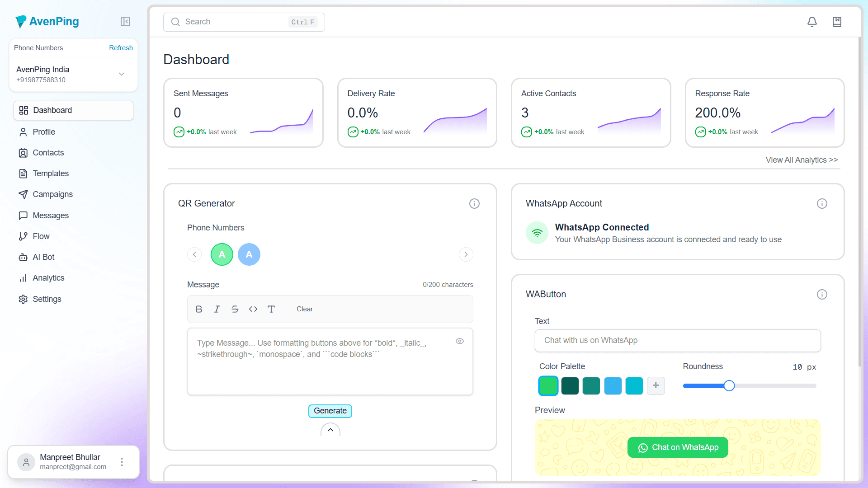Clear the message formatting

pyautogui.click(x=305, y=309)
